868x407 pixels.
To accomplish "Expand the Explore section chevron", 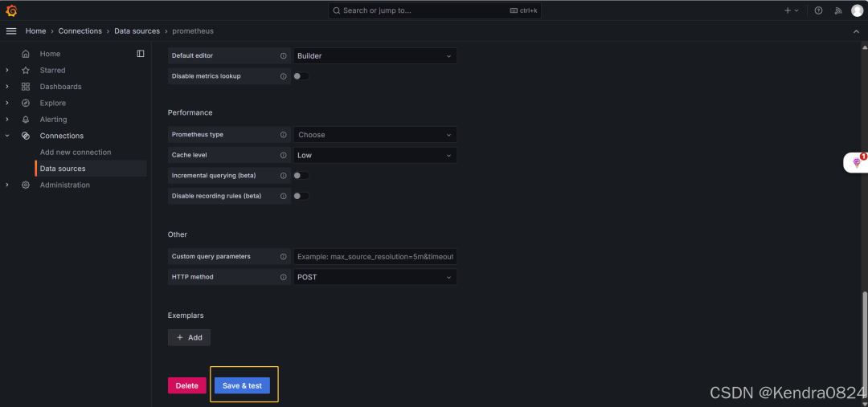I will 7,103.
